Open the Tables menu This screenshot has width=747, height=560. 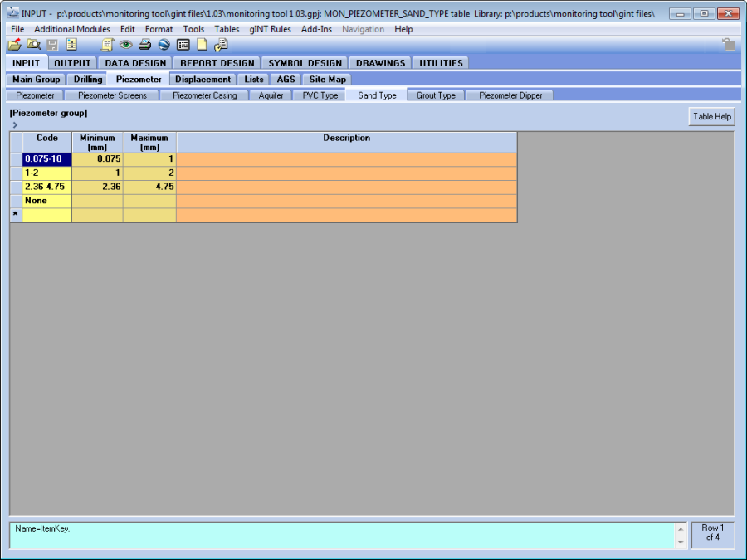coord(227,29)
